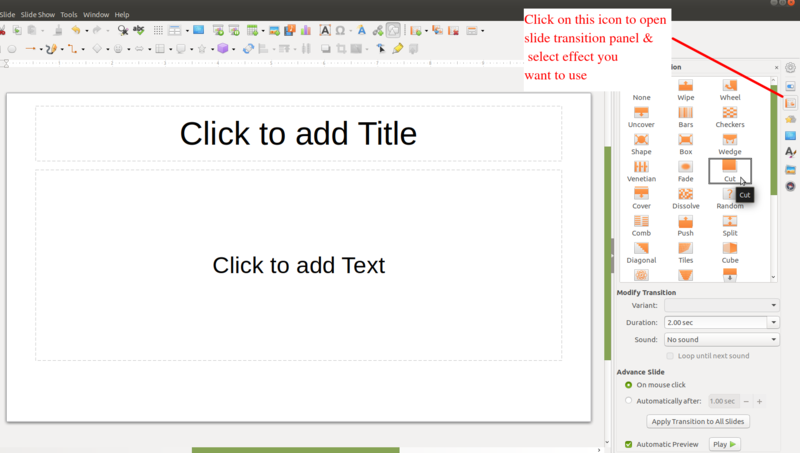Choose On mouse click advance option
This screenshot has height=453, width=800.
[629, 385]
